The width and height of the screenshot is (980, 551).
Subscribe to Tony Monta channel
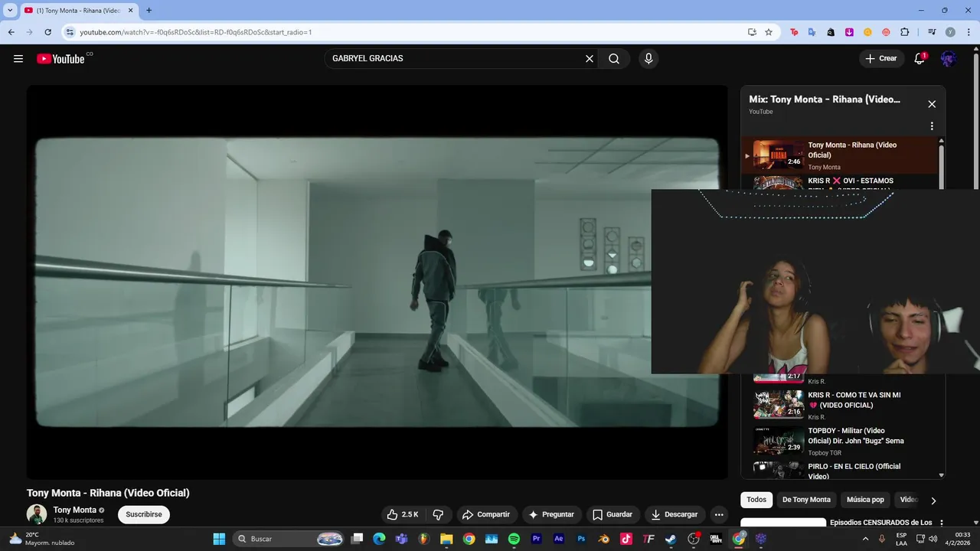tap(144, 514)
